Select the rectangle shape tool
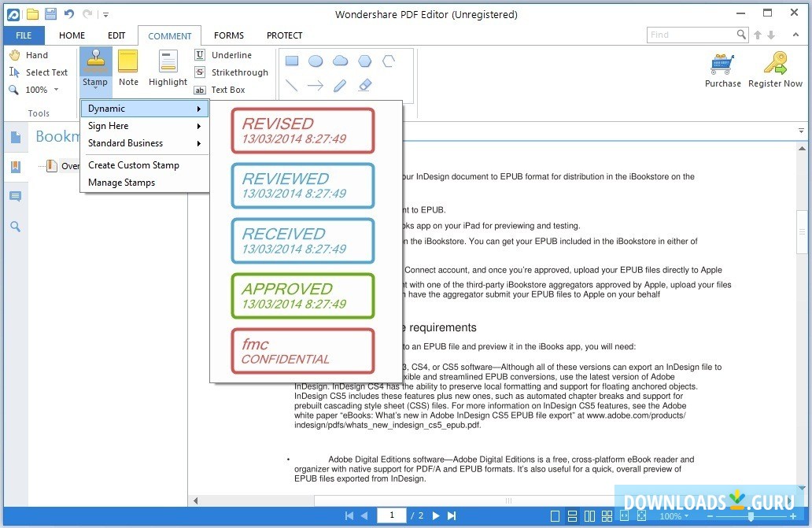812x528 pixels. pyautogui.click(x=292, y=61)
